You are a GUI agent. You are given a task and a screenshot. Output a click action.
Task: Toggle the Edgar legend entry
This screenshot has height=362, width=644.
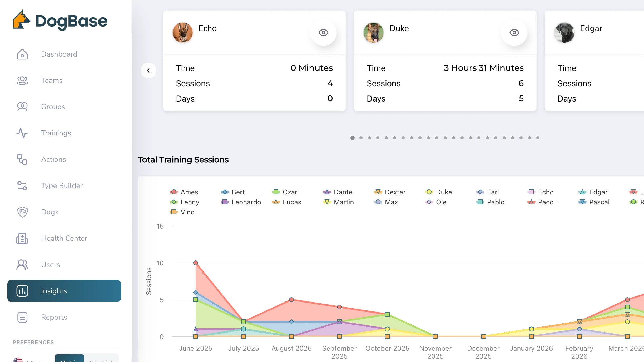click(x=593, y=192)
